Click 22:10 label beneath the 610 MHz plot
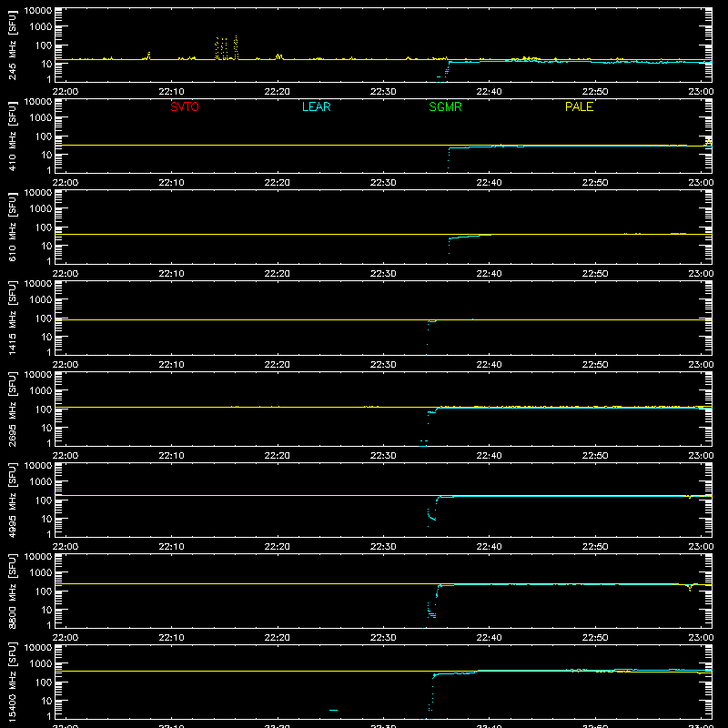The height and width of the screenshot is (728, 728). point(171,274)
